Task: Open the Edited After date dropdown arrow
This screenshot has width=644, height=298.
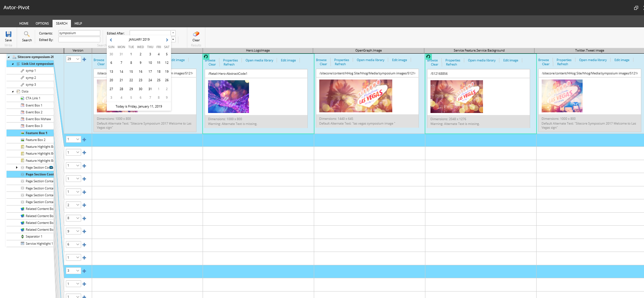Action: (173, 33)
